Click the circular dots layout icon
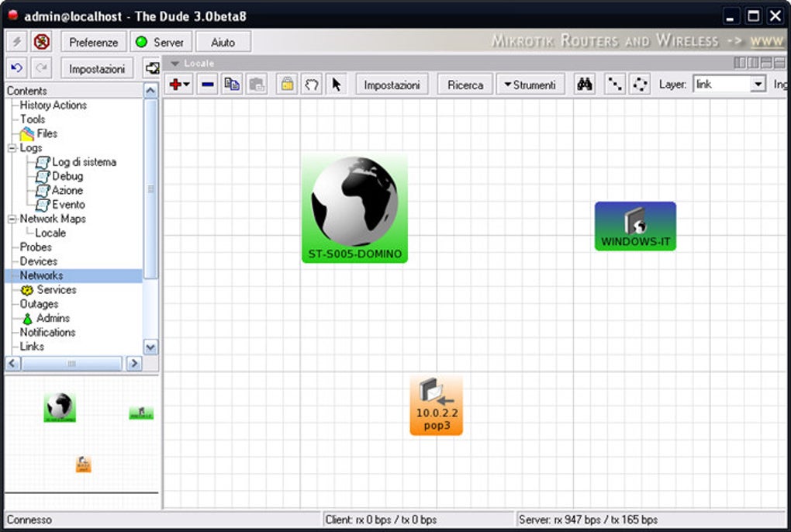This screenshot has width=791, height=532. coord(640,85)
